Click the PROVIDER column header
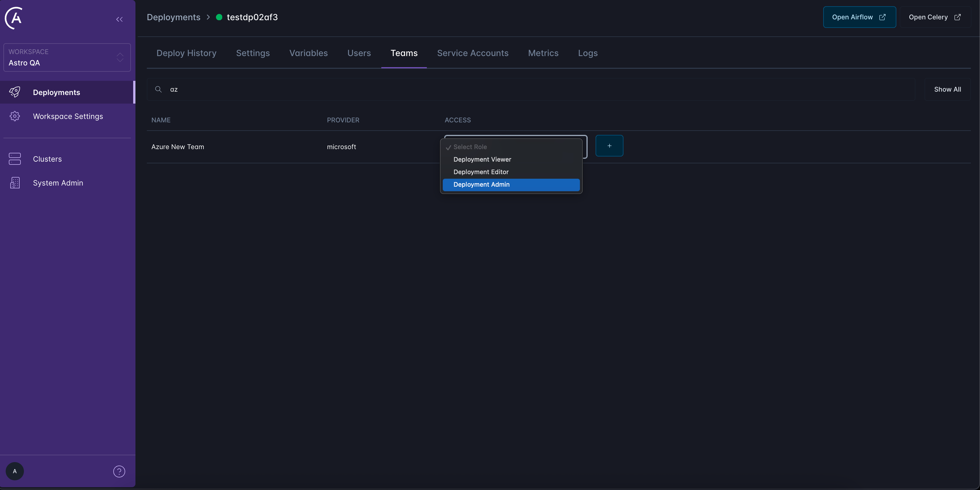 [343, 120]
